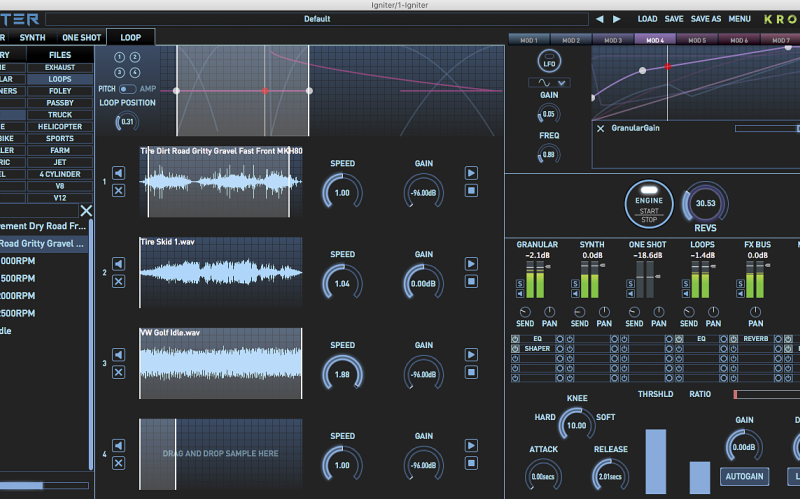
Task: Open the MENU in the top bar
Action: click(x=739, y=19)
